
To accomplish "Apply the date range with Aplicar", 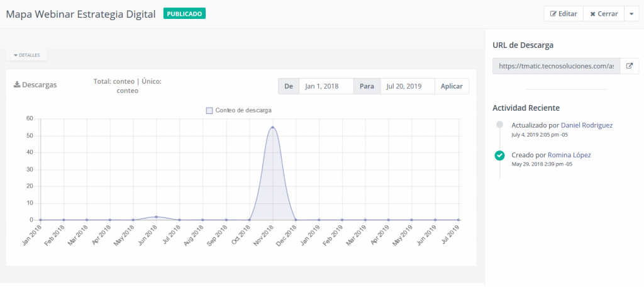I will coord(452,86).
